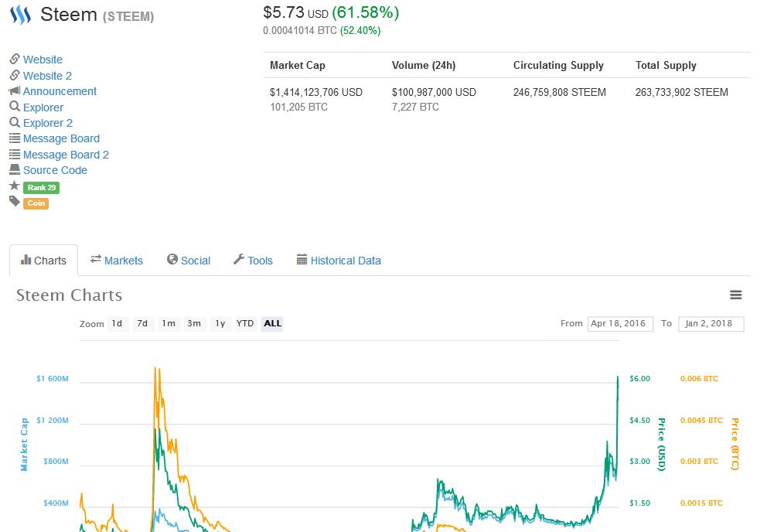Set chart zoom to 3m

pyautogui.click(x=194, y=323)
